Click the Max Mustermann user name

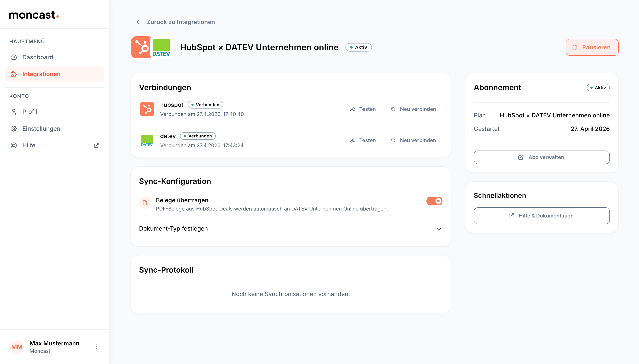point(55,343)
